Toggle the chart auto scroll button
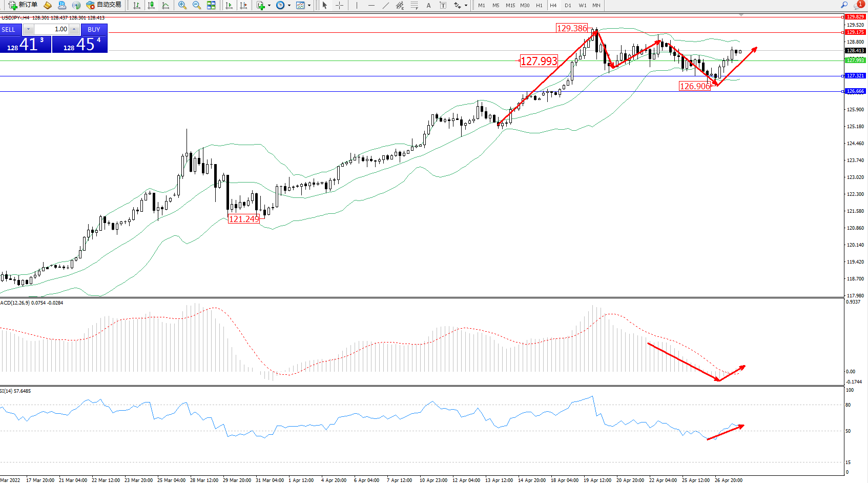 click(x=229, y=5)
